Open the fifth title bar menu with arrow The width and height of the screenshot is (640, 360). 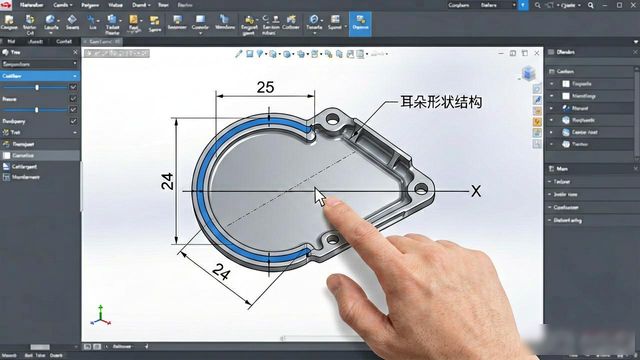click(141, 5)
